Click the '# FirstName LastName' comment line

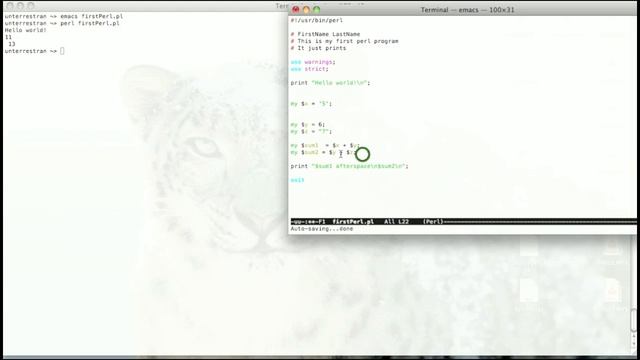point(325,34)
